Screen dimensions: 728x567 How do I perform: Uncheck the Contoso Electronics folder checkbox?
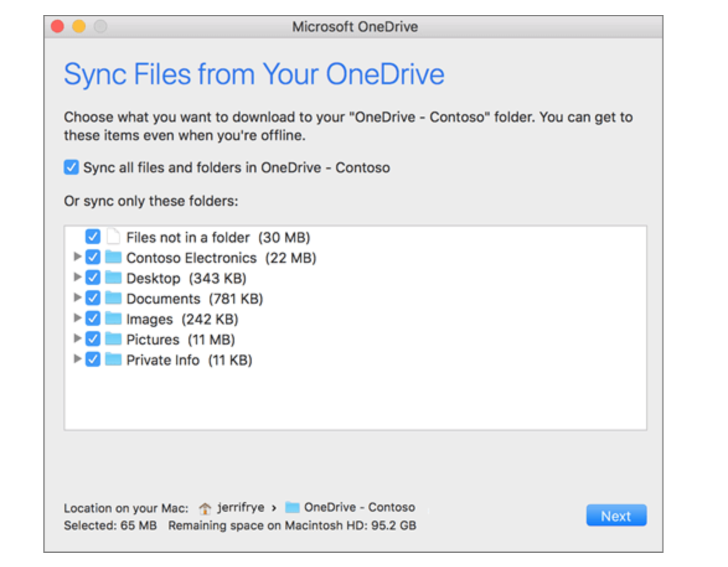[93, 257]
